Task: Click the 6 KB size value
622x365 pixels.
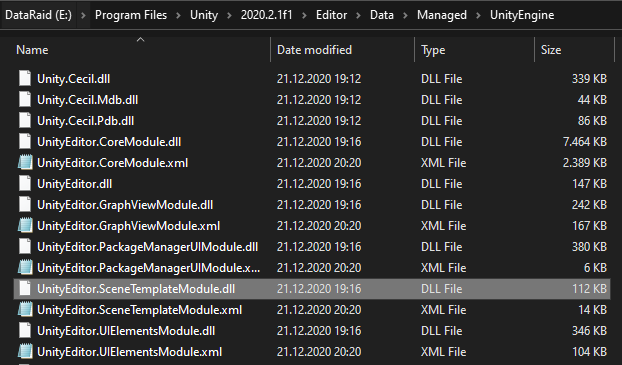Action: point(595,268)
